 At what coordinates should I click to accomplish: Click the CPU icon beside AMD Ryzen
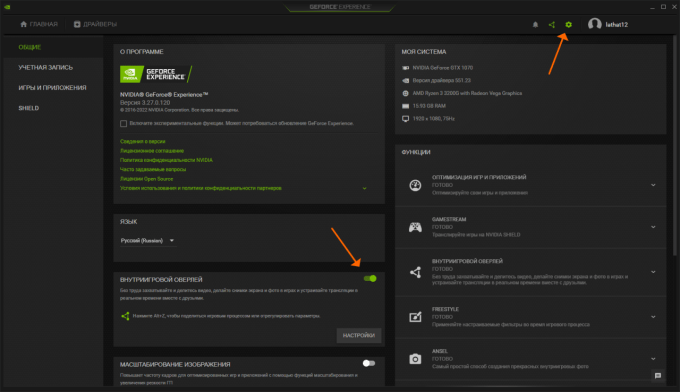(405, 93)
